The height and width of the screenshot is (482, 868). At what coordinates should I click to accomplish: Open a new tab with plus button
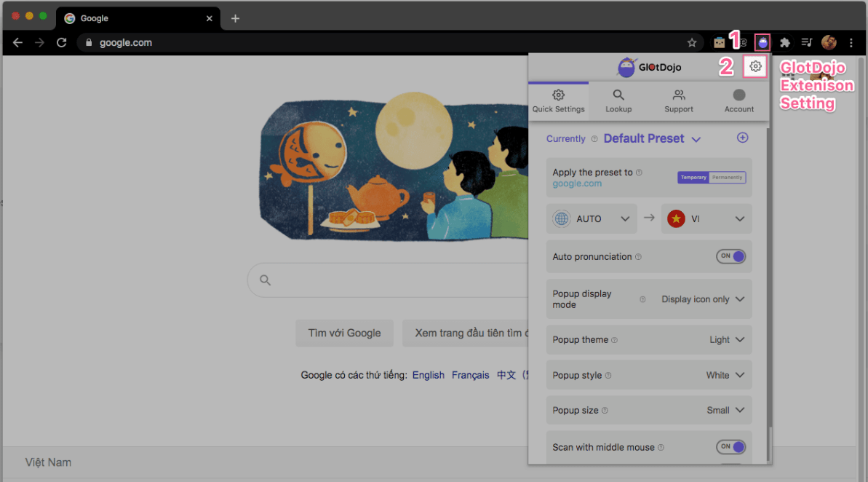click(x=235, y=18)
